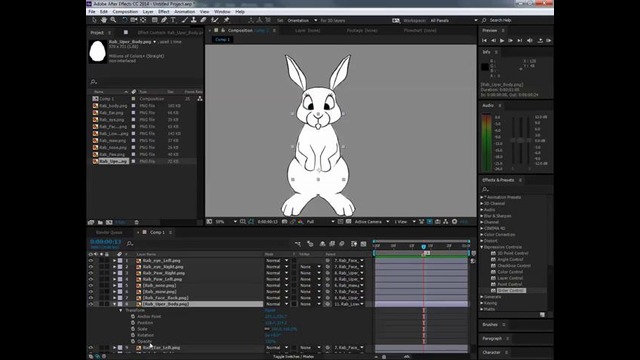Select the Zoom magnifier tool
Screen dimensions: 640x360
pos(113,20)
